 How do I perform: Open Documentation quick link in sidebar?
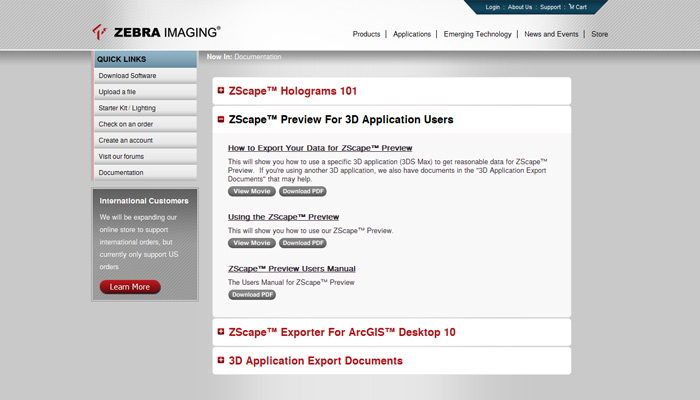(x=145, y=172)
